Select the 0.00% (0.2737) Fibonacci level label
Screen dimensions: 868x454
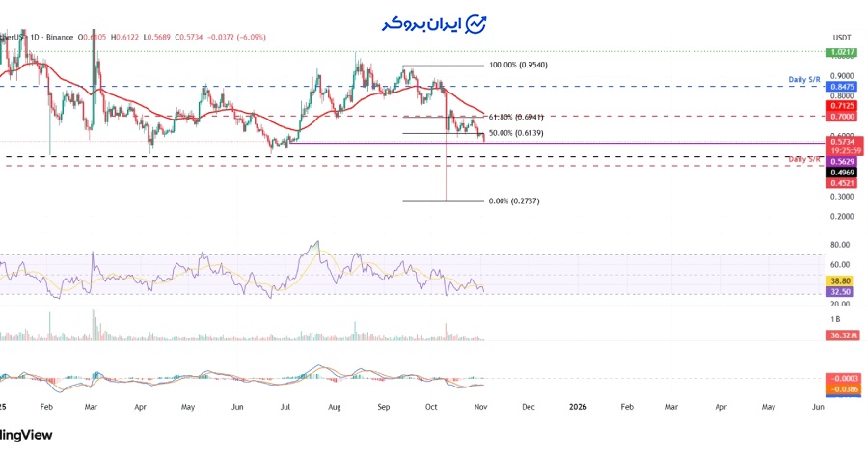(513, 201)
